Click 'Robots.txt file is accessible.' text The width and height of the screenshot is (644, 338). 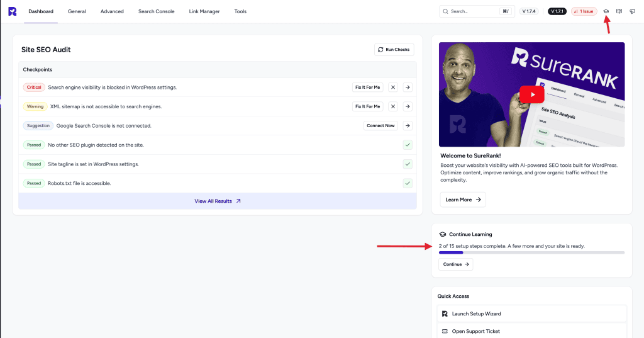click(x=79, y=183)
